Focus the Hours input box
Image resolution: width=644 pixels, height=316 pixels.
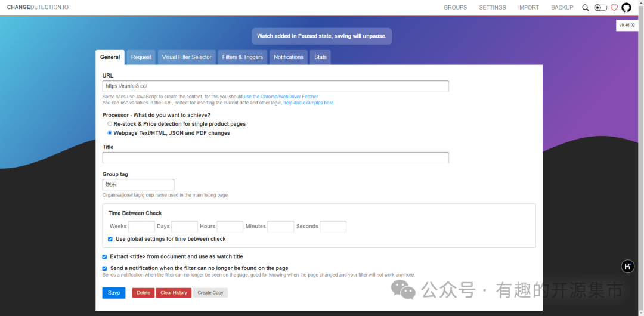(230, 227)
